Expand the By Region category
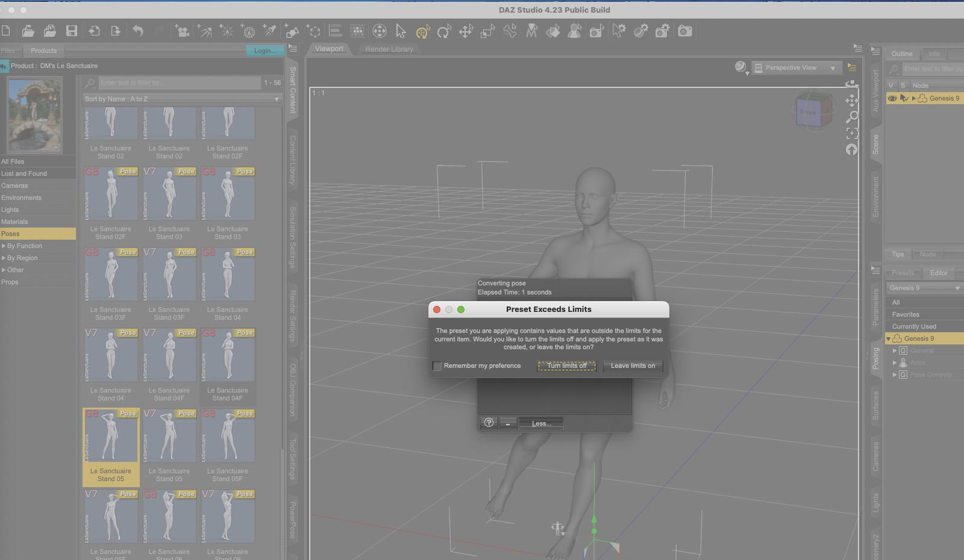This screenshot has height=560, width=964. point(4,258)
